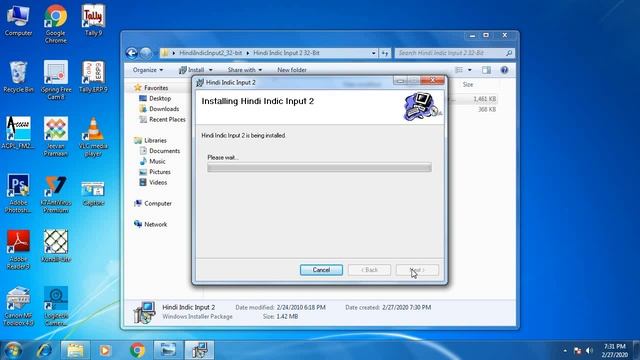Screen dimensions: 640x360
Task: Click the Explorer search box
Action: 454,53
